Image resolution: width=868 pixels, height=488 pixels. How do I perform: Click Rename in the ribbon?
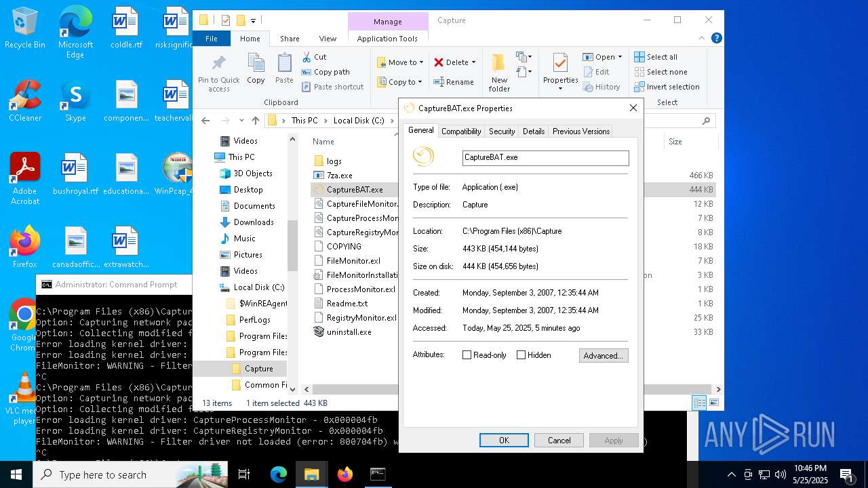454,82
